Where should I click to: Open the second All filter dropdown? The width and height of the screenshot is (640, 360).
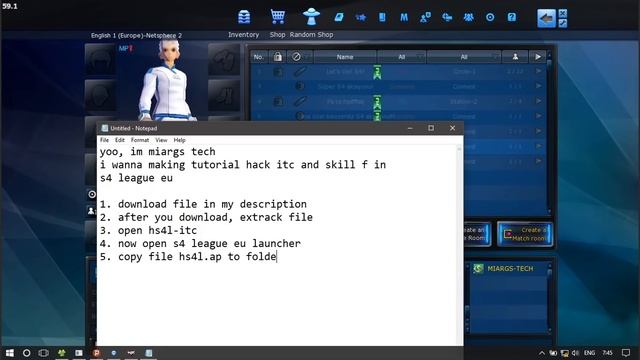click(464, 57)
